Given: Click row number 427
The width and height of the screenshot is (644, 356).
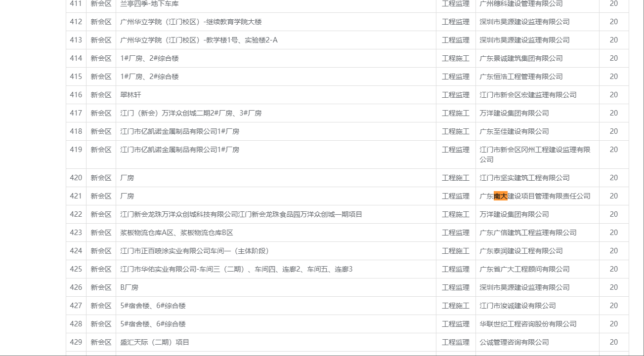Looking at the screenshot, I should (76, 306).
